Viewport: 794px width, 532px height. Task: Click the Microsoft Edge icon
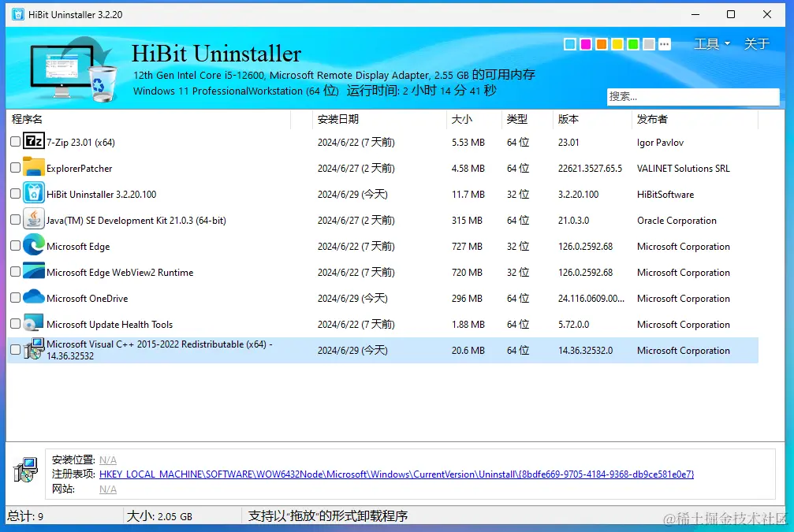tap(34, 245)
